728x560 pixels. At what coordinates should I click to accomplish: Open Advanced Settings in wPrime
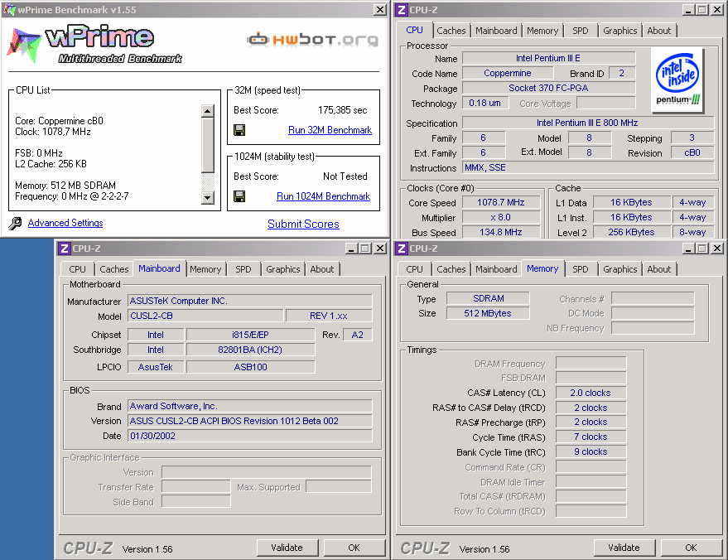pos(65,223)
